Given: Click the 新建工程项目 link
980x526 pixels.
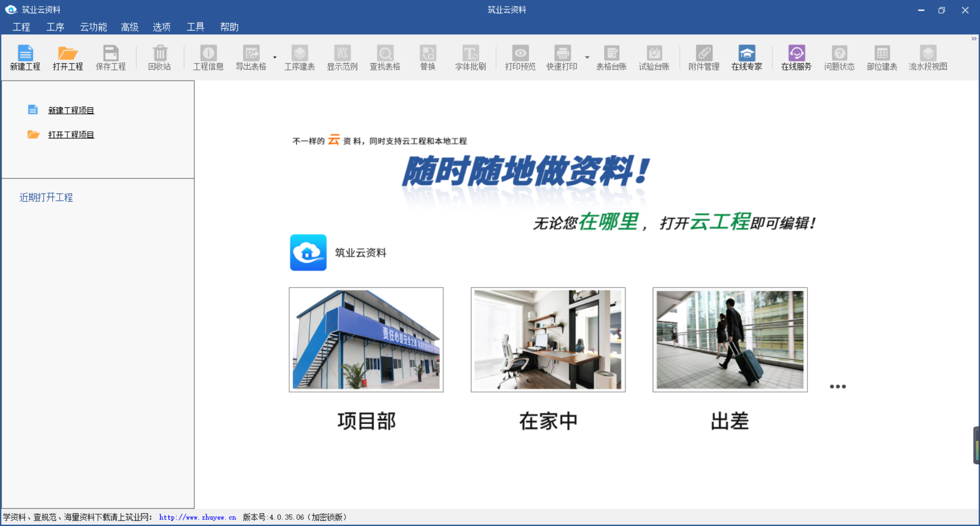Looking at the screenshot, I should (71, 110).
